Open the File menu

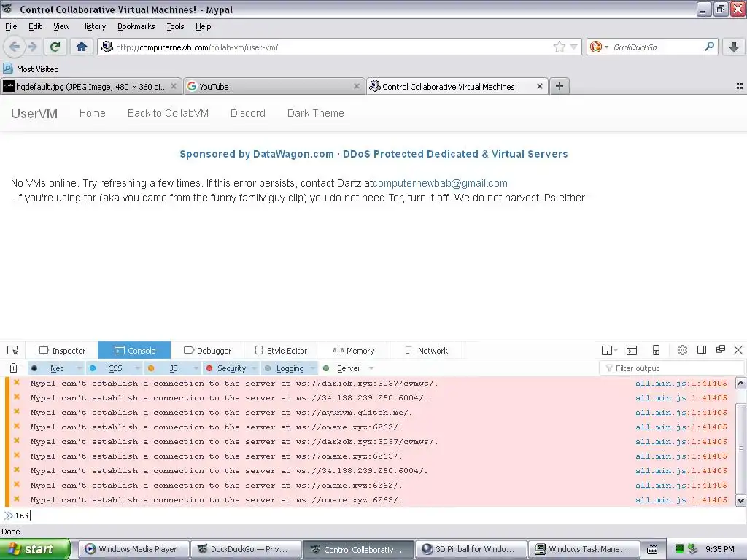click(x=11, y=26)
